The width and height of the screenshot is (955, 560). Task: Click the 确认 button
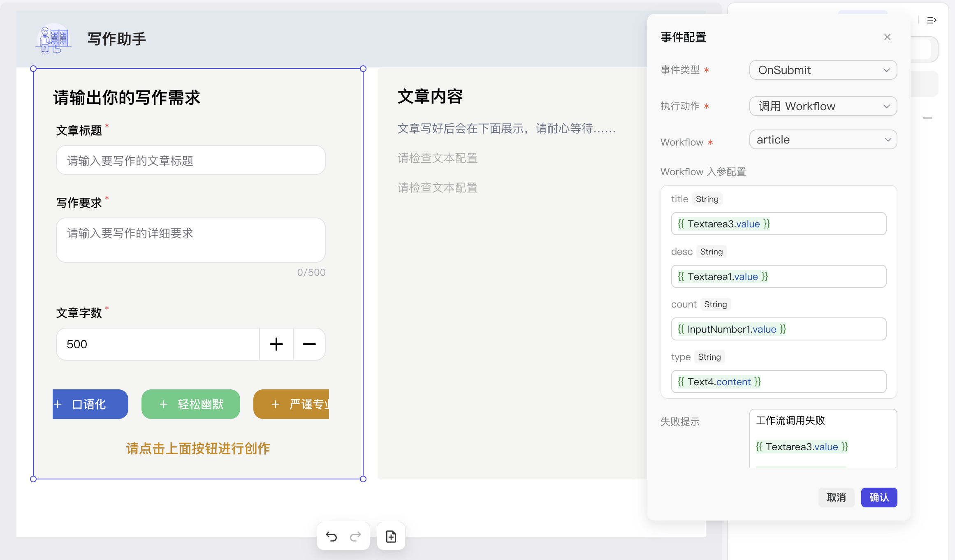click(x=879, y=498)
